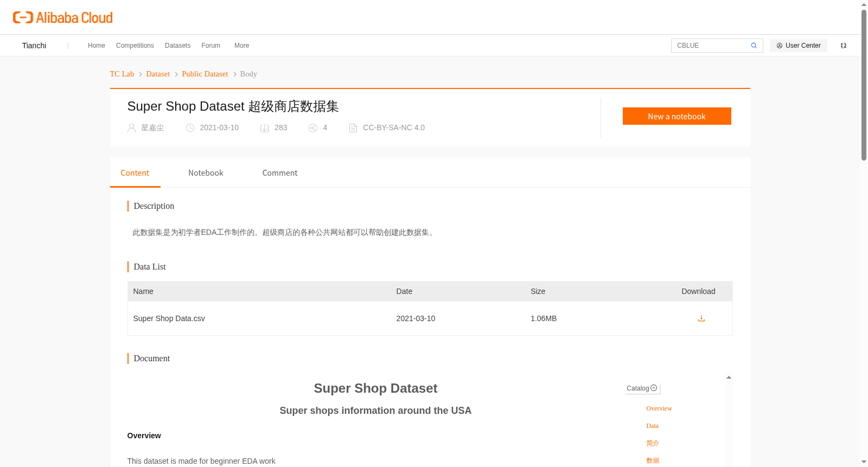868x467 pixels.
Task: Click the Super Shop Data.csv file name
Action: [x=169, y=318]
